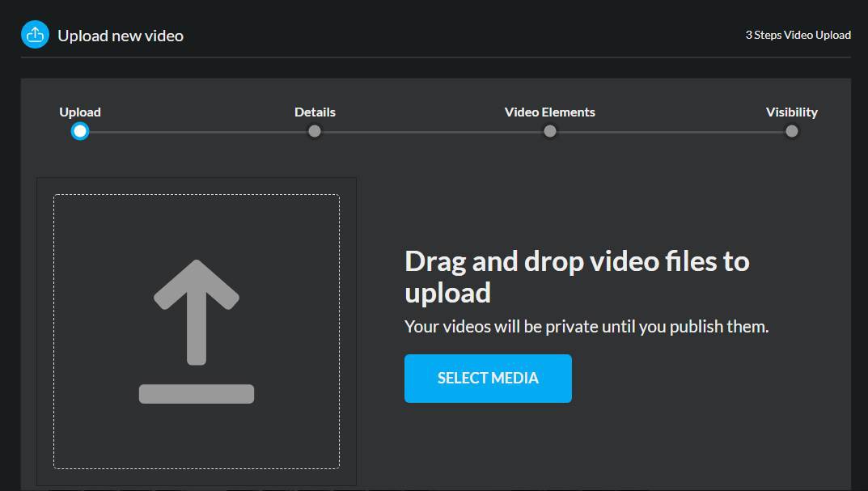Select the active Upload step circle
The height and width of the screenshot is (491, 868).
coord(79,131)
